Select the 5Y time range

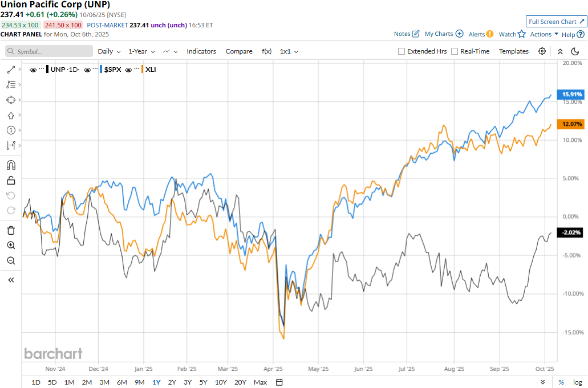click(x=203, y=382)
